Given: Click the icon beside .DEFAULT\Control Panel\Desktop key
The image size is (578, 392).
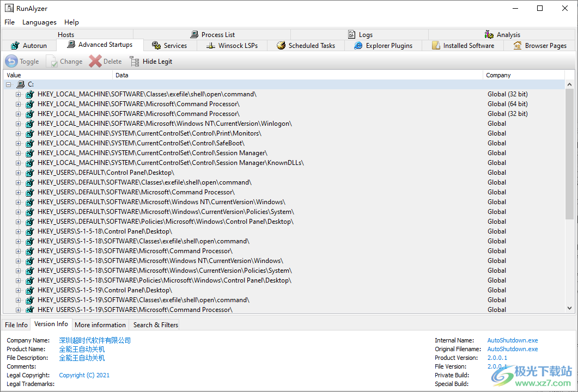Looking at the screenshot, I should point(30,173).
